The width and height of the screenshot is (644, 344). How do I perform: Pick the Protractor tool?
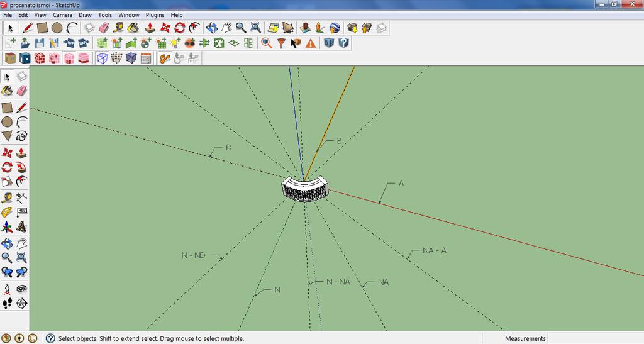click(7, 212)
